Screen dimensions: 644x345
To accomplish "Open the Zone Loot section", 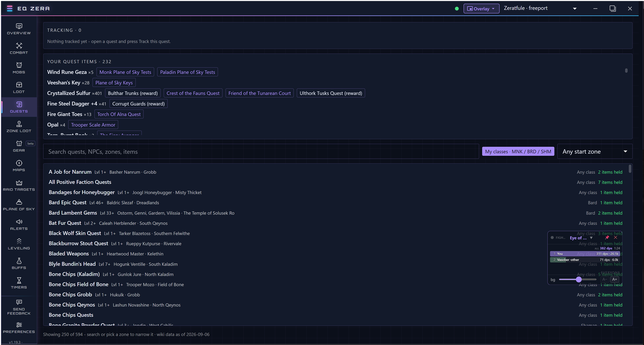I will point(19,127).
